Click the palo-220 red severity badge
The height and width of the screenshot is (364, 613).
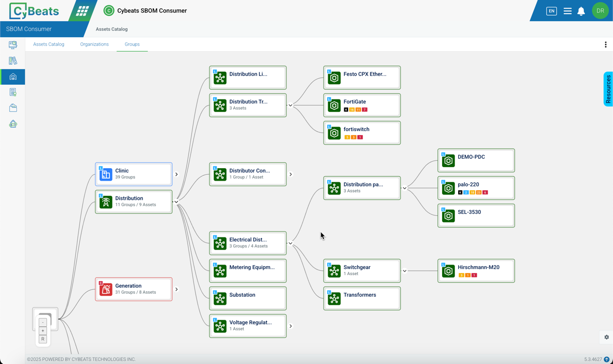click(485, 192)
